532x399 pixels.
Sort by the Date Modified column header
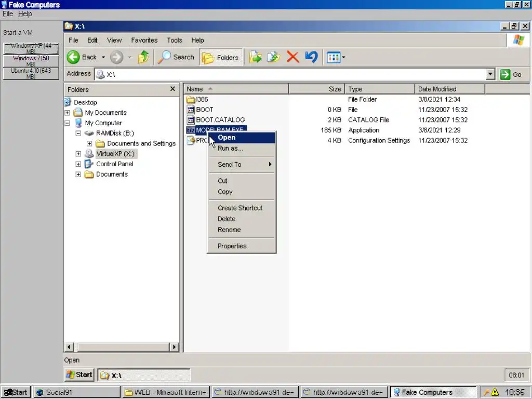(x=450, y=89)
